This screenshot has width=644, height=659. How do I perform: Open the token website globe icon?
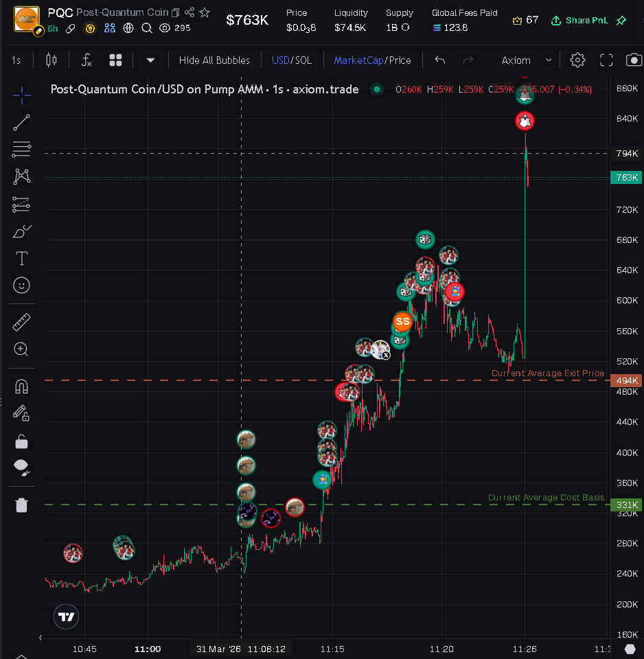point(128,28)
